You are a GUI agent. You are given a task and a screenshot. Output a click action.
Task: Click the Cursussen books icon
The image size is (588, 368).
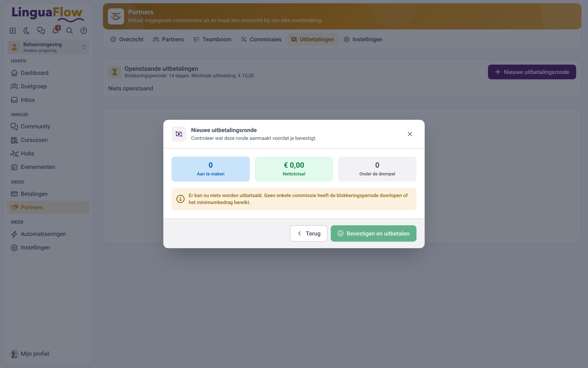[14, 140]
